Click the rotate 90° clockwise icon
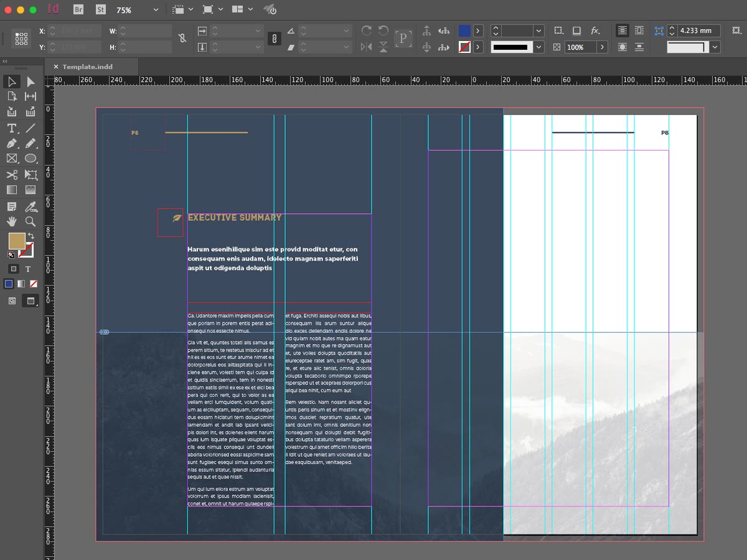Image resolution: width=747 pixels, height=560 pixels. [x=367, y=30]
